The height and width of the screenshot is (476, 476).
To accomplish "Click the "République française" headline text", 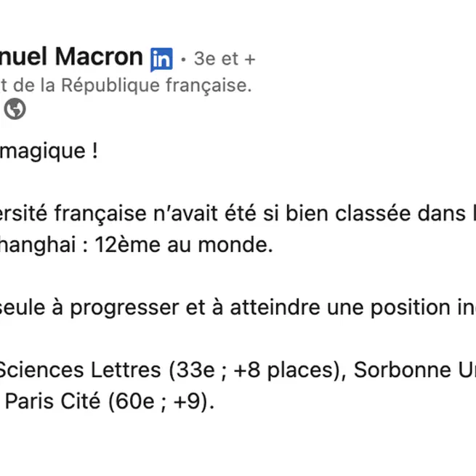I will click(x=156, y=86).
